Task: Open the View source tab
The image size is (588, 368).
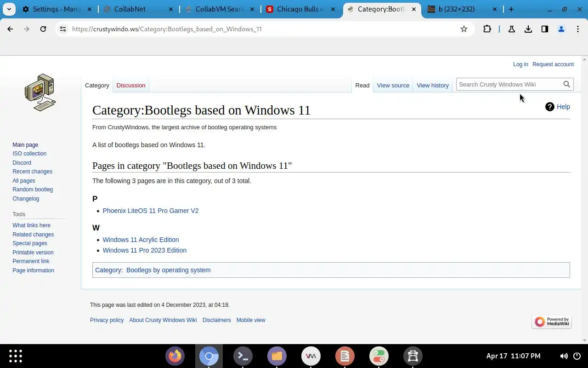Action: tap(393, 85)
